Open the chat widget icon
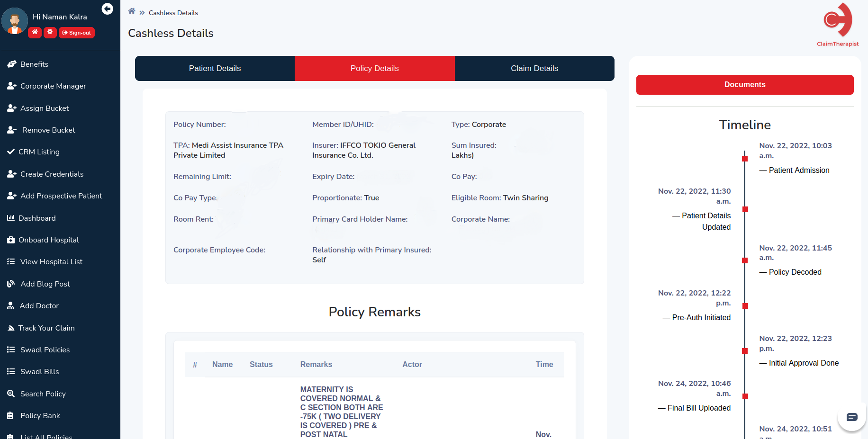The image size is (868, 439). (851, 417)
